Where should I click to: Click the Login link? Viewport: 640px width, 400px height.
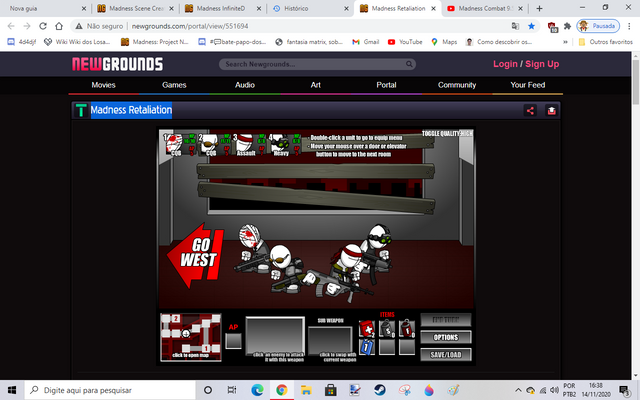505,64
